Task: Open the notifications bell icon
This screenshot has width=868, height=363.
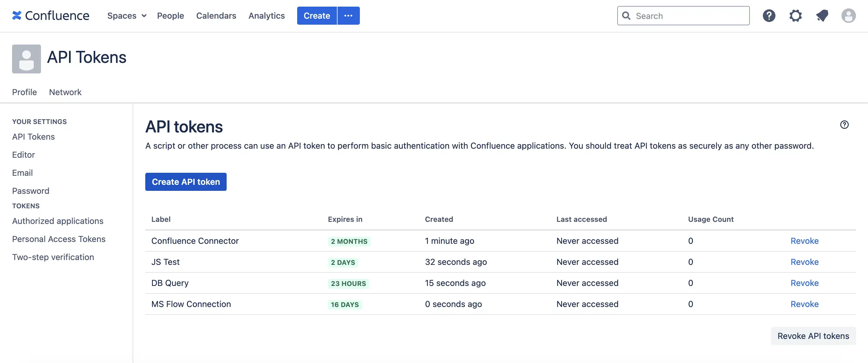Action: (822, 15)
